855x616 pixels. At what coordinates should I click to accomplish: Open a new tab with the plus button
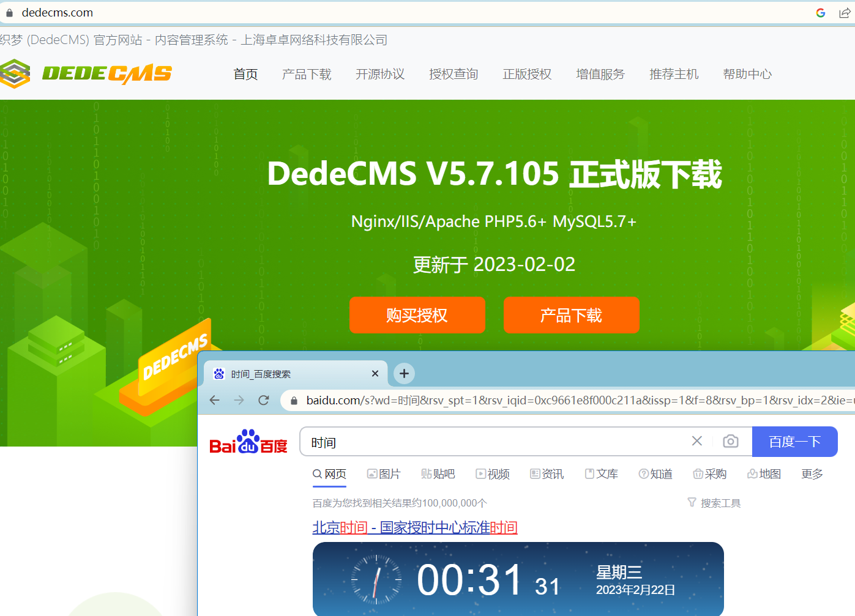click(404, 373)
